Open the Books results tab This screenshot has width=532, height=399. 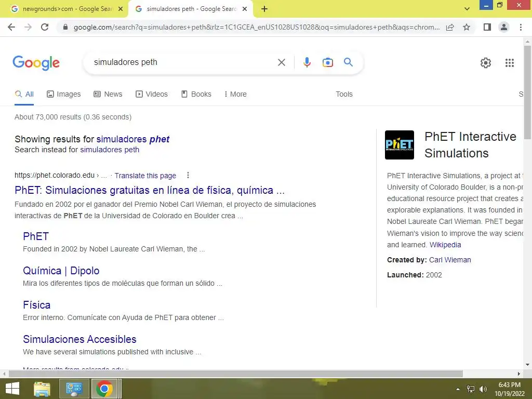coord(196,94)
